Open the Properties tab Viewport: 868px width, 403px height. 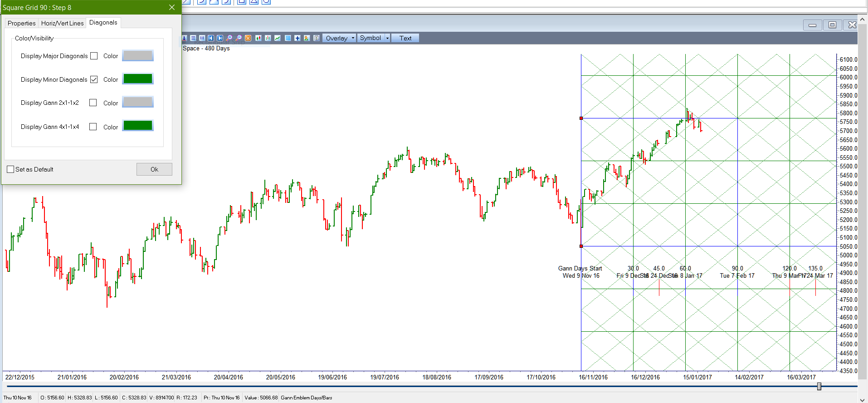pyautogui.click(x=21, y=23)
